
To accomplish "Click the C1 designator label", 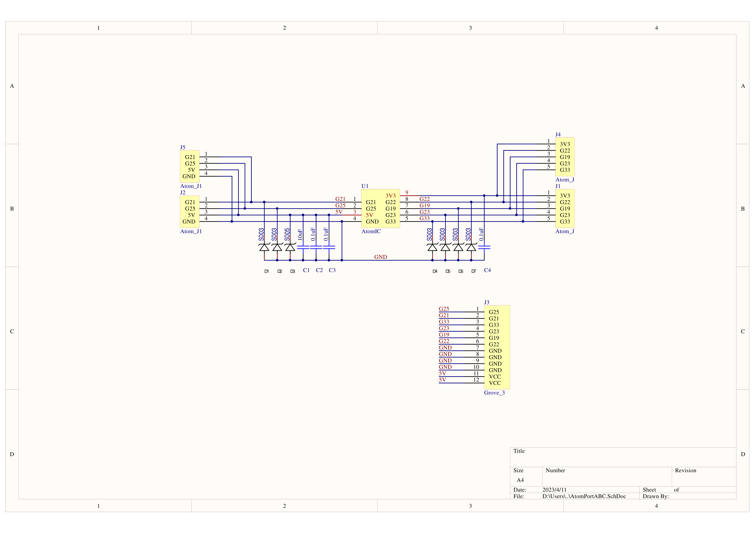I will [x=306, y=270].
